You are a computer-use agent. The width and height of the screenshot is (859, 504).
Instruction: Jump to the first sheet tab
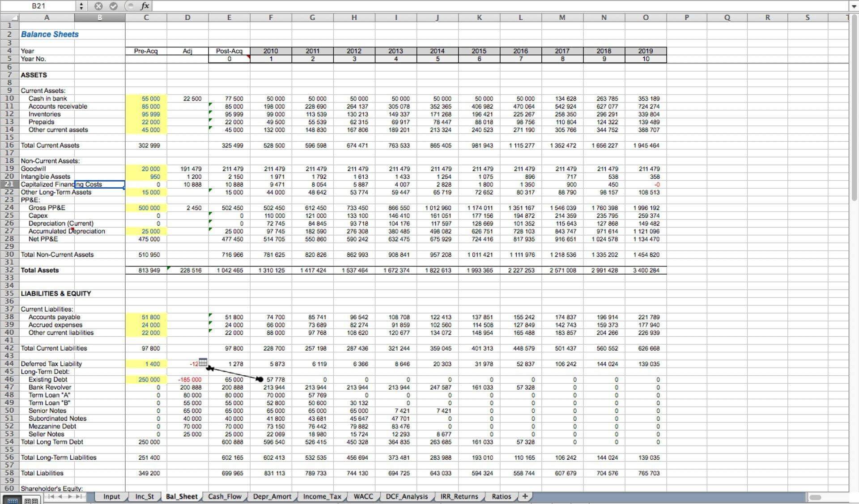[x=51, y=497]
